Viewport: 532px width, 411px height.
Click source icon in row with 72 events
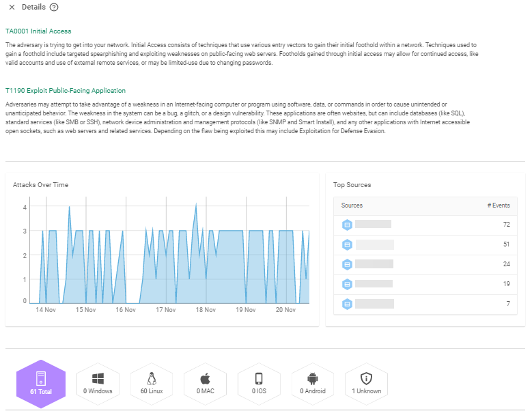click(346, 225)
